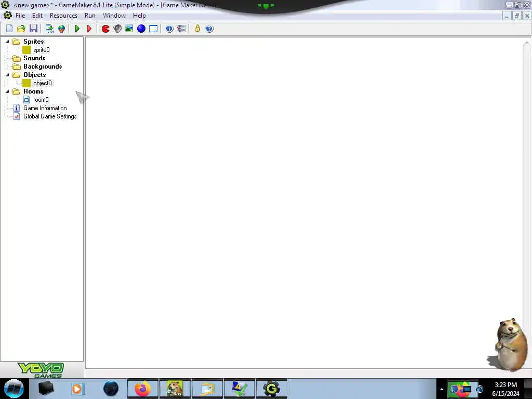Select sprite0 in resource tree
532x399 pixels.
pyautogui.click(x=41, y=50)
